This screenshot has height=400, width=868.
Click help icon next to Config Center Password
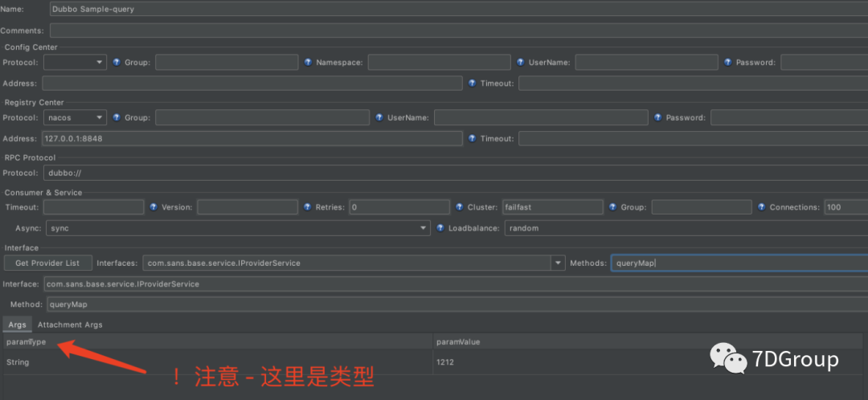click(x=728, y=63)
